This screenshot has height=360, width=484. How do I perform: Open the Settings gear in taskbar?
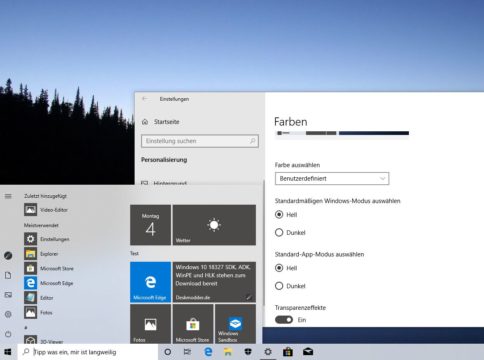coord(268,352)
